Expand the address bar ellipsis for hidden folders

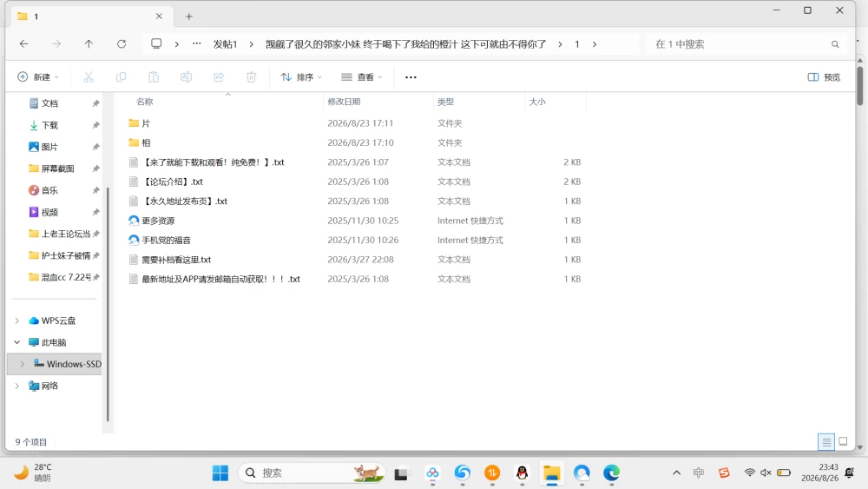point(196,43)
